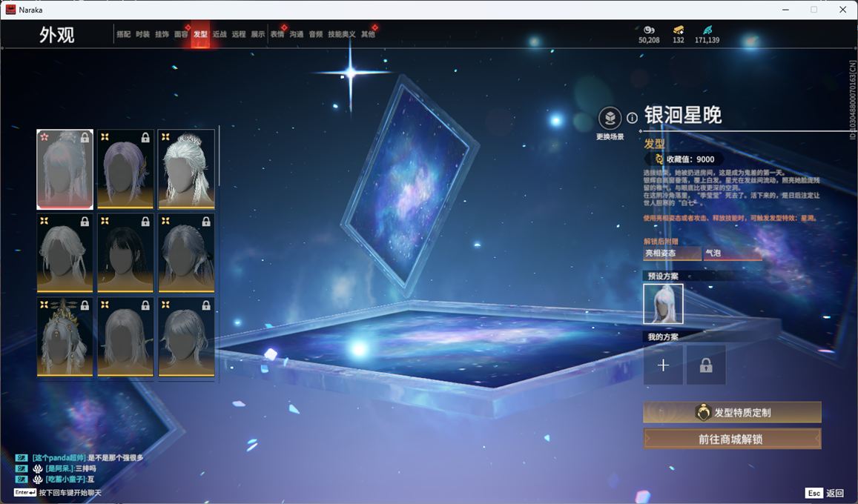Open the 沟通 tab
858x504 pixels.
coord(297,34)
